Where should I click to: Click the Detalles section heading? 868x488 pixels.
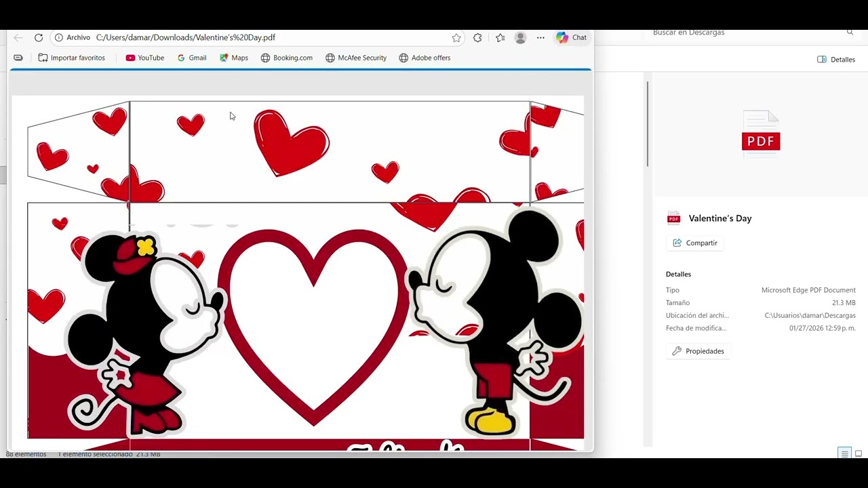tap(678, 274)
